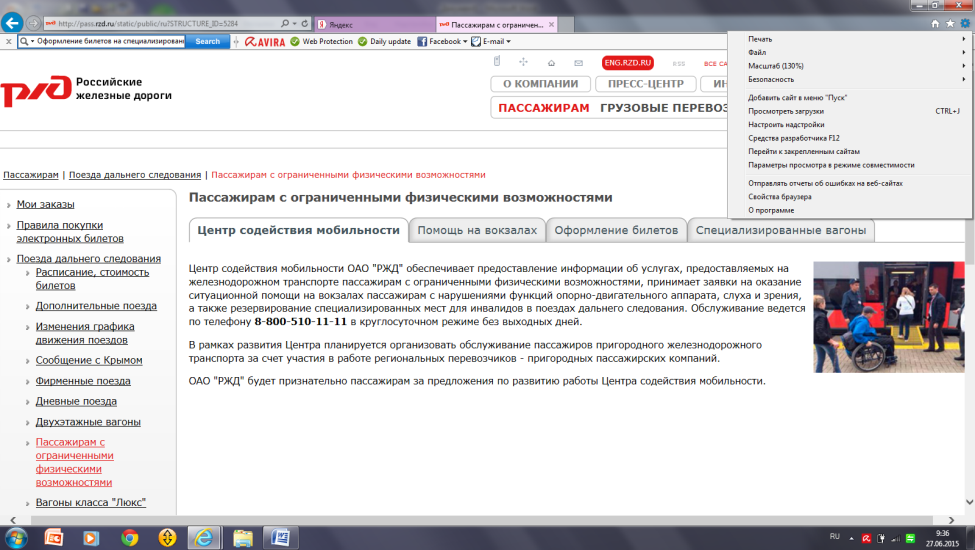Image resolution: width=975 pixels, height=550 pixels.
Task: Click the Avira logo in toolbar
Action: click(265, 42)
